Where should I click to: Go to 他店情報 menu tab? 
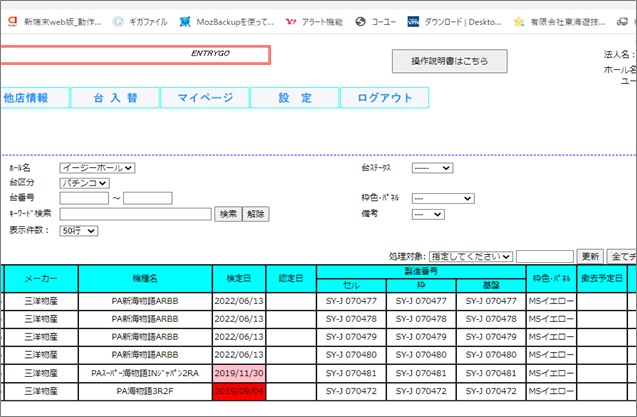coord(34,98)
